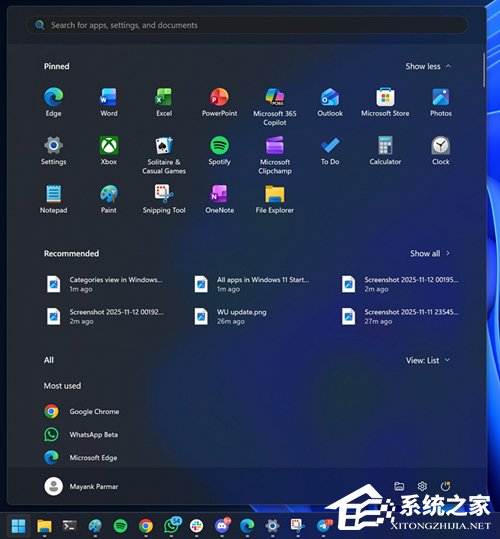Open Snipping Tool from Pinned

coord(164,199)
